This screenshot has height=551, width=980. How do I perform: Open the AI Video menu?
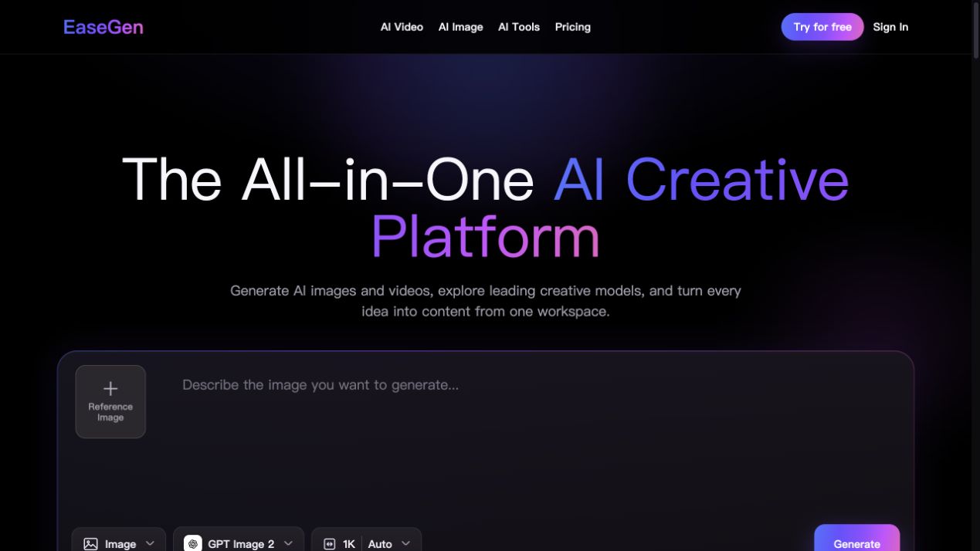pos(402,27)
